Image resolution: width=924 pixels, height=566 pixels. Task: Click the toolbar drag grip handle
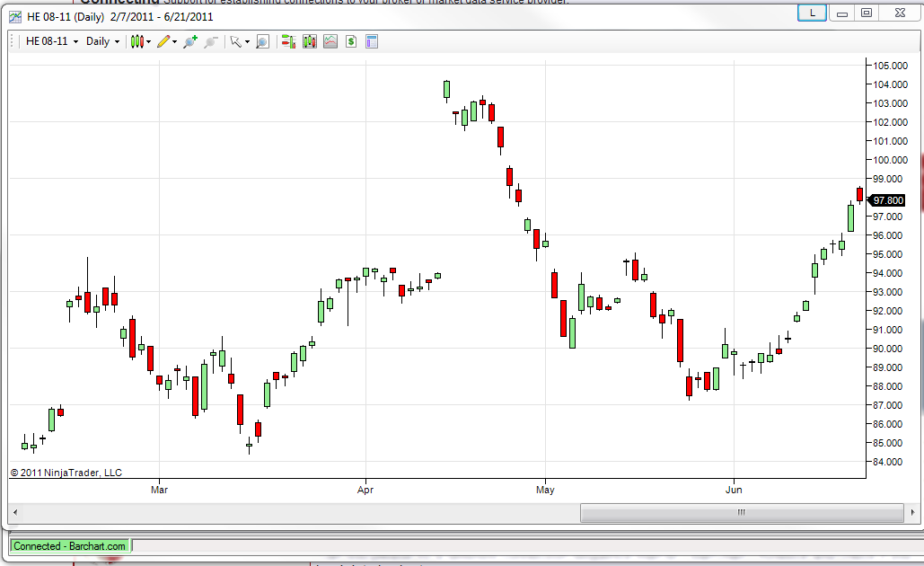13,41
